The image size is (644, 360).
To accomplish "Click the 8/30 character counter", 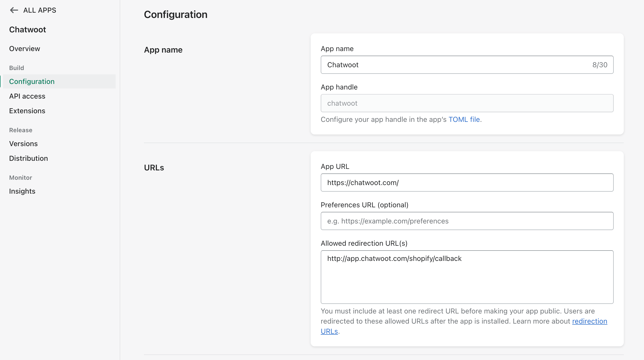I will coord(600,65).
